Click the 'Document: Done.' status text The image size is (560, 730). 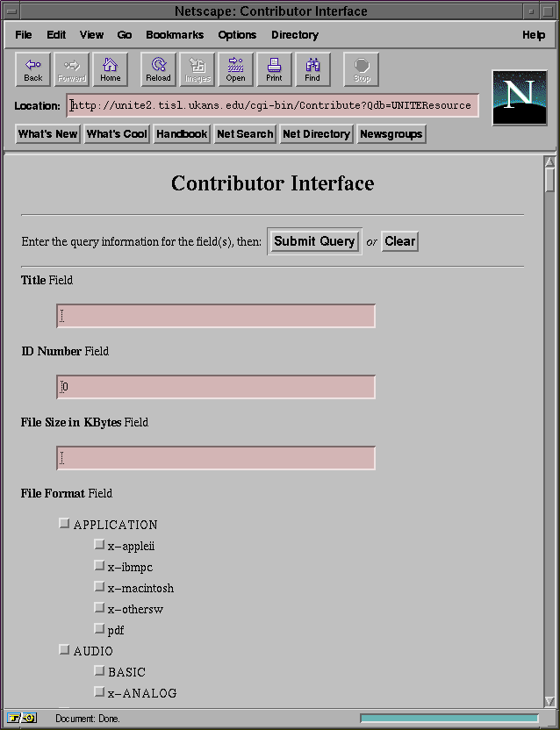[x=88, y=719]
